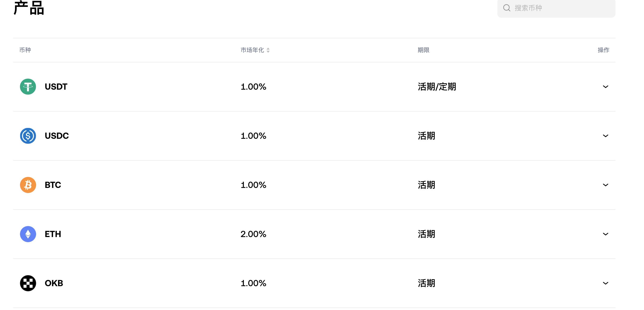Click the ETH Ethereum coin icon
The height and width of the screenshot is (310, 644).
point(28,234)
